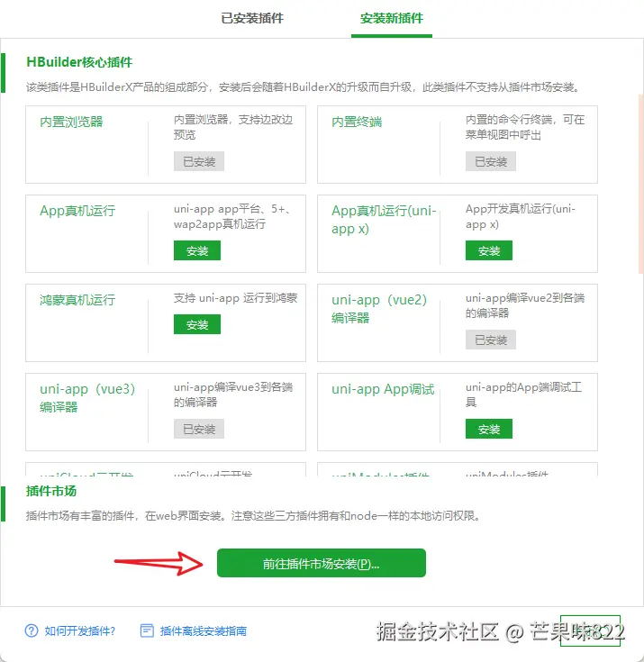Click the 内置终端 plugin title
Viewport: 644px width, 662px height.
[357, 122]
